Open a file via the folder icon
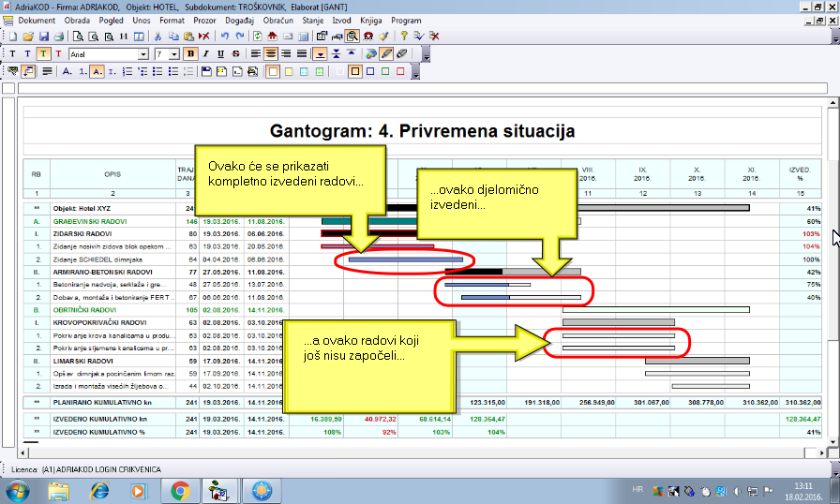The width and height of the screenshot is (840, 504). [x=28, y=37]
